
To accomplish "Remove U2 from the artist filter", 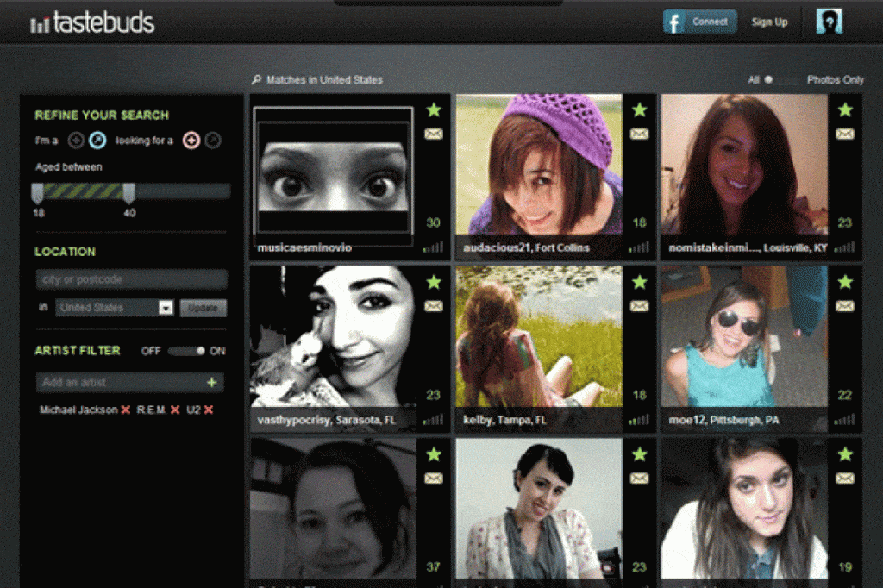I will pyautogui.click(x=209, y=410).
